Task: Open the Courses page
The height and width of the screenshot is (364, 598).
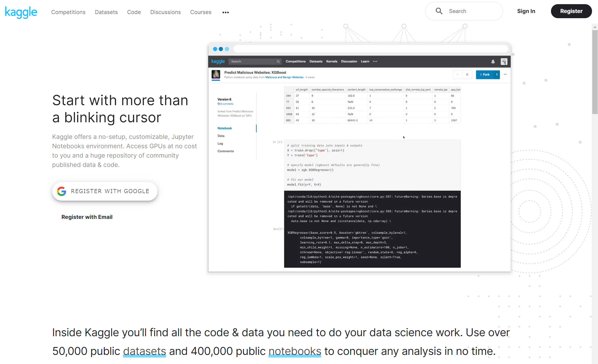Action: [201, 12]
